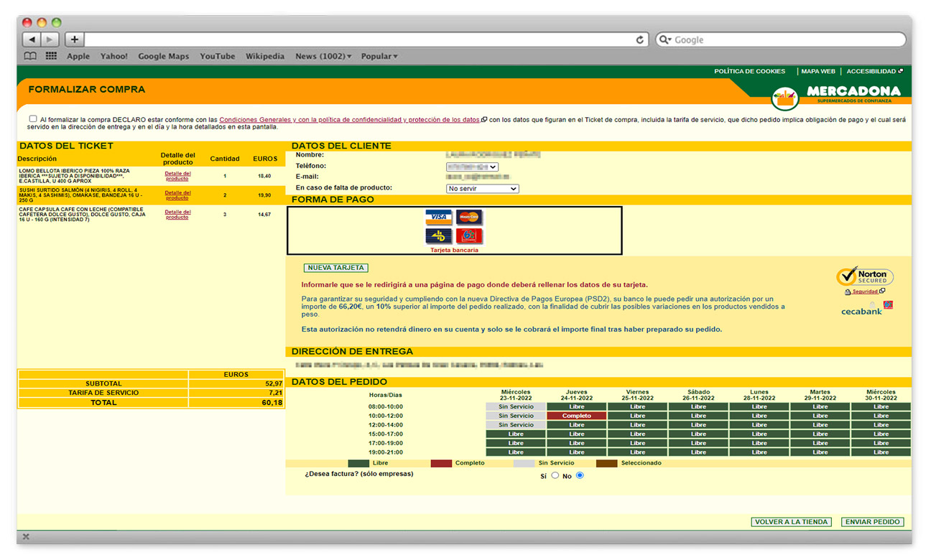The width and height of the screenshot is (931, 560).
Task: Click the total amount 60,18
Action: (x=272, y=403)
